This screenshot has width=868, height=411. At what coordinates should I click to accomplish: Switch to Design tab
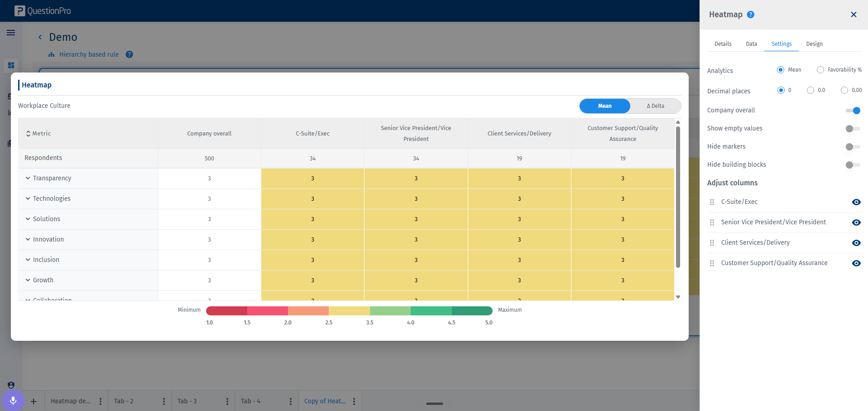(x=814, y=44)
